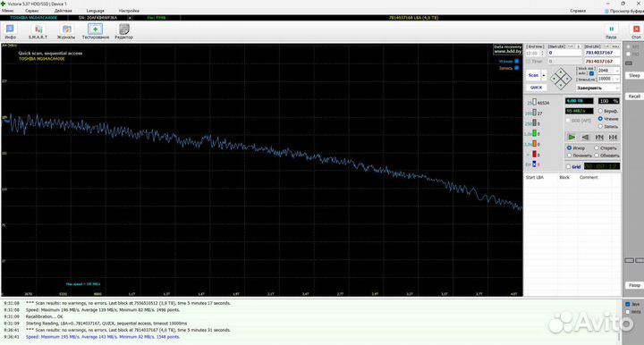The image size is (644, 345).
Task: Select the Стереть erase option
Action: click(597, 147)
